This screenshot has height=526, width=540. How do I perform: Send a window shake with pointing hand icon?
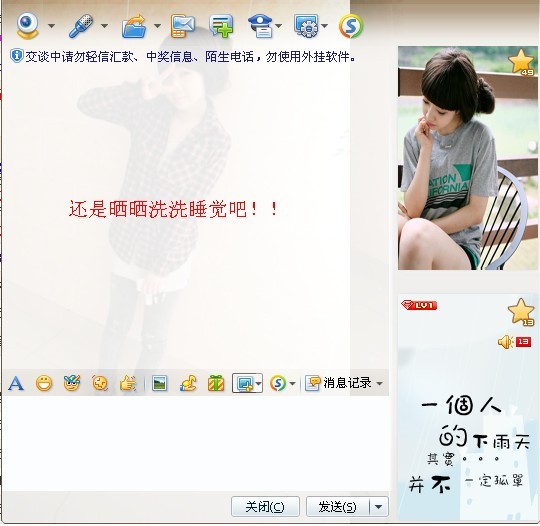coord(128,383)
